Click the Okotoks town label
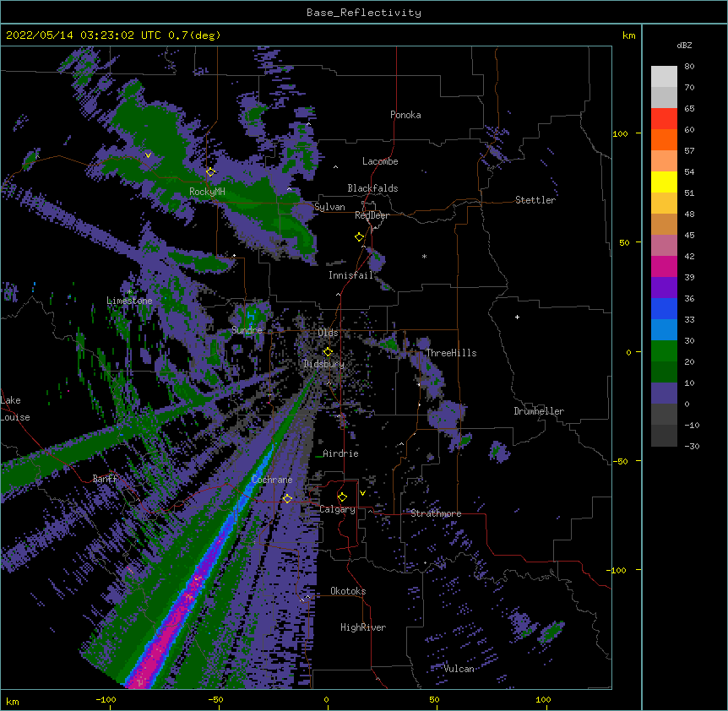The image size is (728, 711). [348, 591]
